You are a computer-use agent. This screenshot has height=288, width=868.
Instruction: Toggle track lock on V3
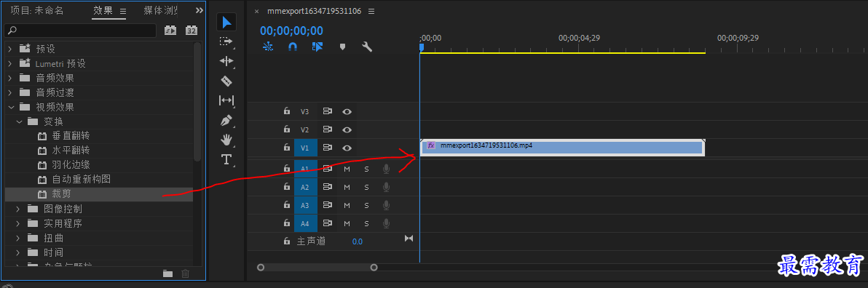(286, 111)
